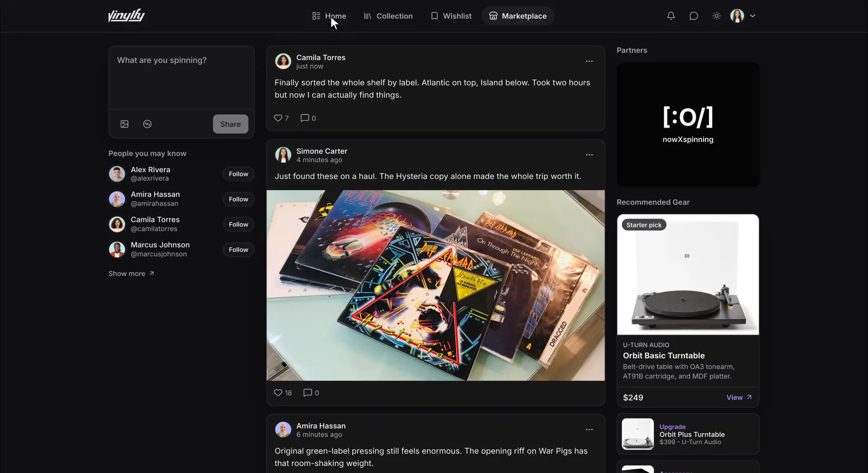Open options menu on Simone Carter's post
Screen dimensions: 868x473
click(589, 155)
